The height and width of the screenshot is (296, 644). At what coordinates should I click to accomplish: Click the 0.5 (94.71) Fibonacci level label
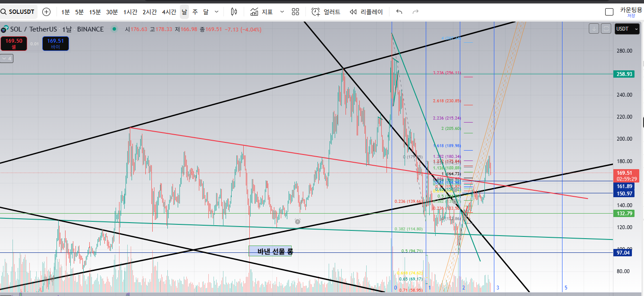(x=412, y=251)
